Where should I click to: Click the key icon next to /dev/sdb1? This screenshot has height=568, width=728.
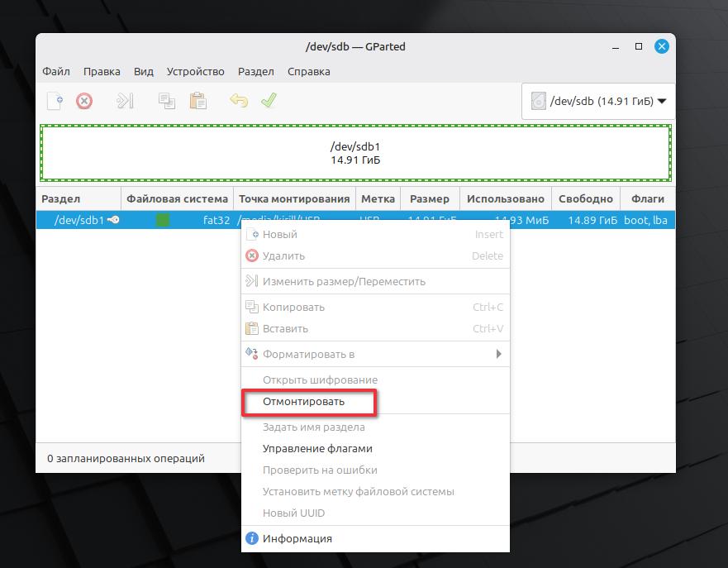tap(113, 220)
